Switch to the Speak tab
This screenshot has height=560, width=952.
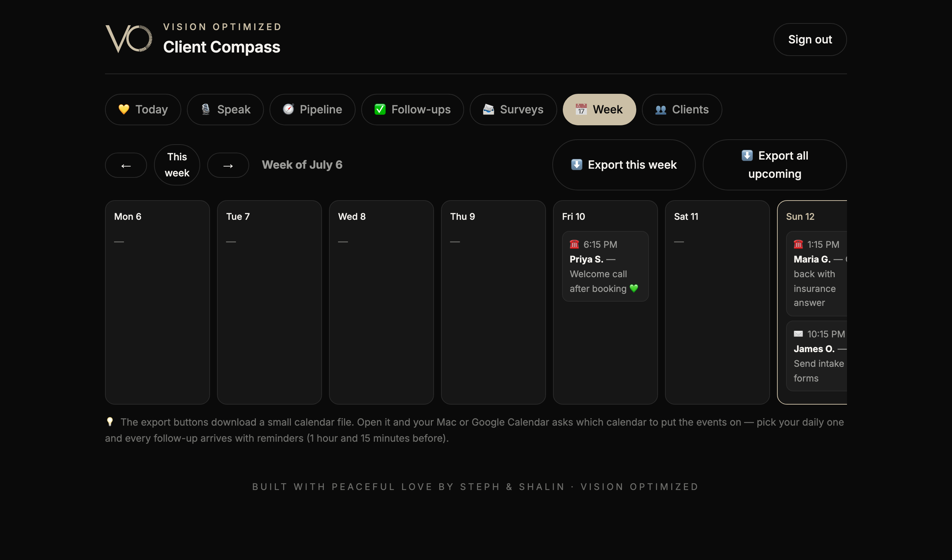225,110
